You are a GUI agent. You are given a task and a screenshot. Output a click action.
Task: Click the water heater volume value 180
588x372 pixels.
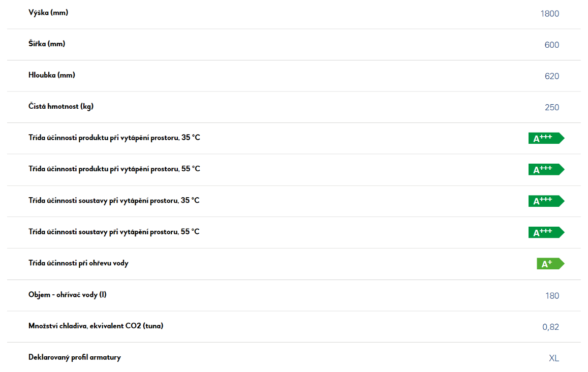(552, 296)
